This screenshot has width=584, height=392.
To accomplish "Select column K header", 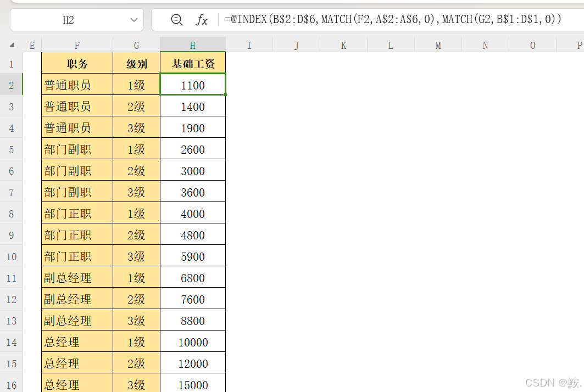I will (344, 45).
